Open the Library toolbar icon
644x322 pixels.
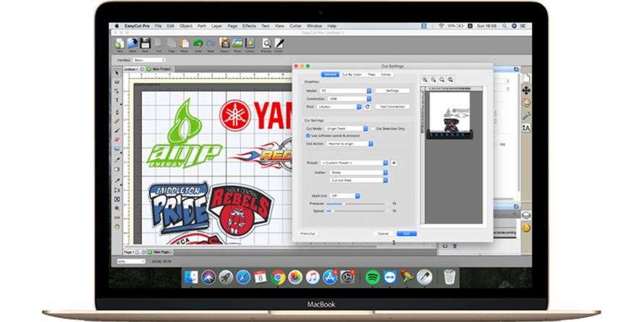click(250, 44)
